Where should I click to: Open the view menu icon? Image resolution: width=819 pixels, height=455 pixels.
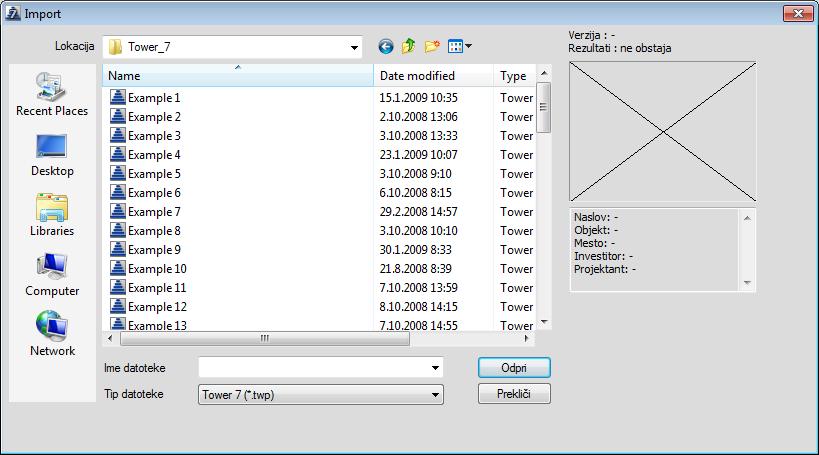tap(455, 46)
